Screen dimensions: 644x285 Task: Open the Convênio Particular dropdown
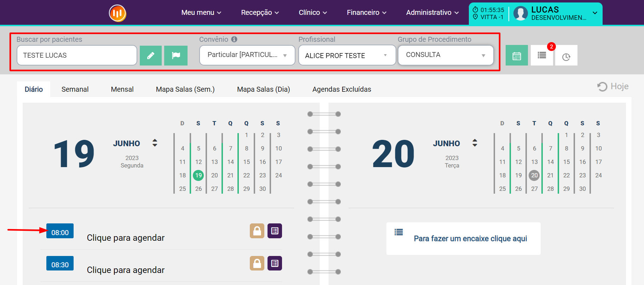coord(247,55)
